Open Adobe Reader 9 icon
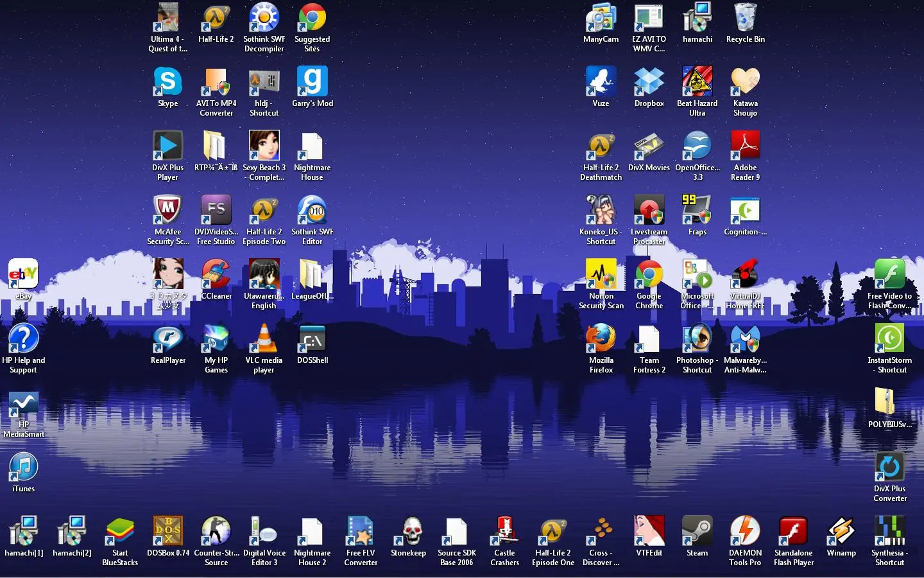924x578 pixels. [746, 146]
